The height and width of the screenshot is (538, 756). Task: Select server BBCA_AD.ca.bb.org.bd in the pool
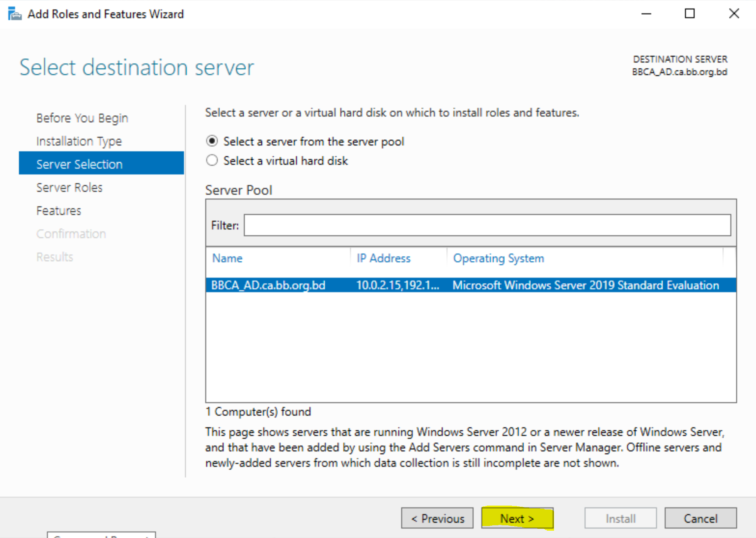point(471,285)
